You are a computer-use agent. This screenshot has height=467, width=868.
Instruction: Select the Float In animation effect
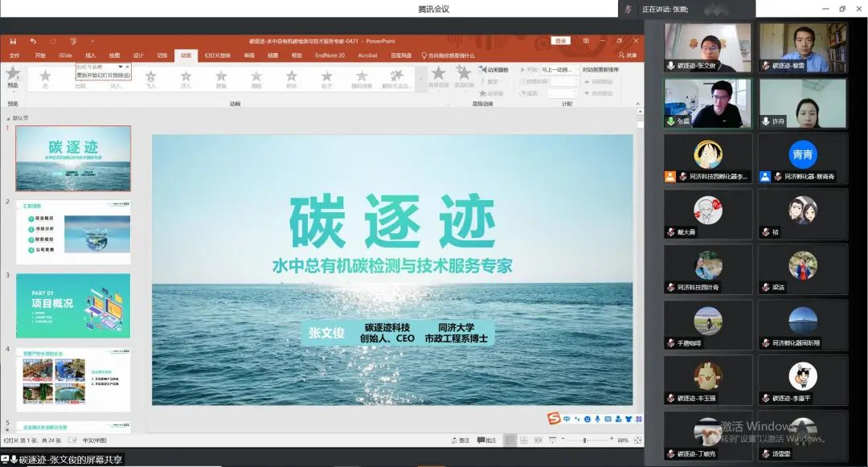click(x=186, y=79)
